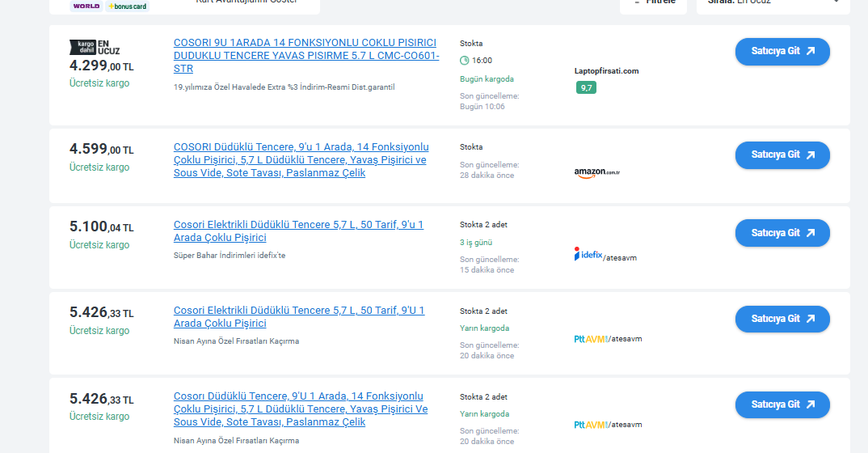Click Satıcıya Git for the last PttAVM Cosorı offer
Viewport: 868px width, 453px height.
click(x=782, y=404)
